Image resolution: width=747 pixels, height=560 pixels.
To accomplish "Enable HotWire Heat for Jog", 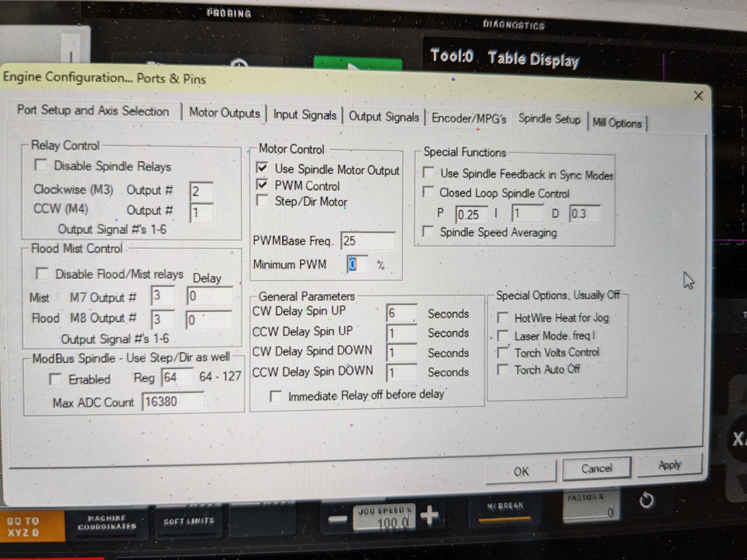I will (x=502, y=317).
